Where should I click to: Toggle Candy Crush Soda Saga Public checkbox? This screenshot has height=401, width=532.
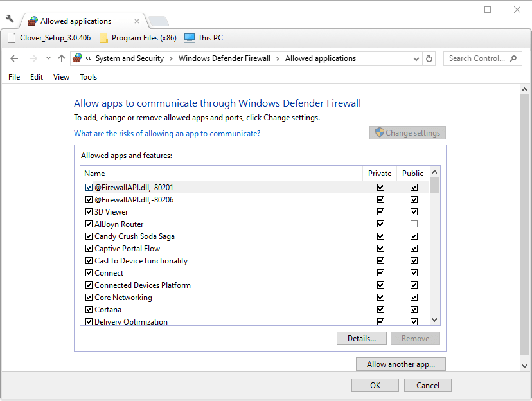coord(414,236)
